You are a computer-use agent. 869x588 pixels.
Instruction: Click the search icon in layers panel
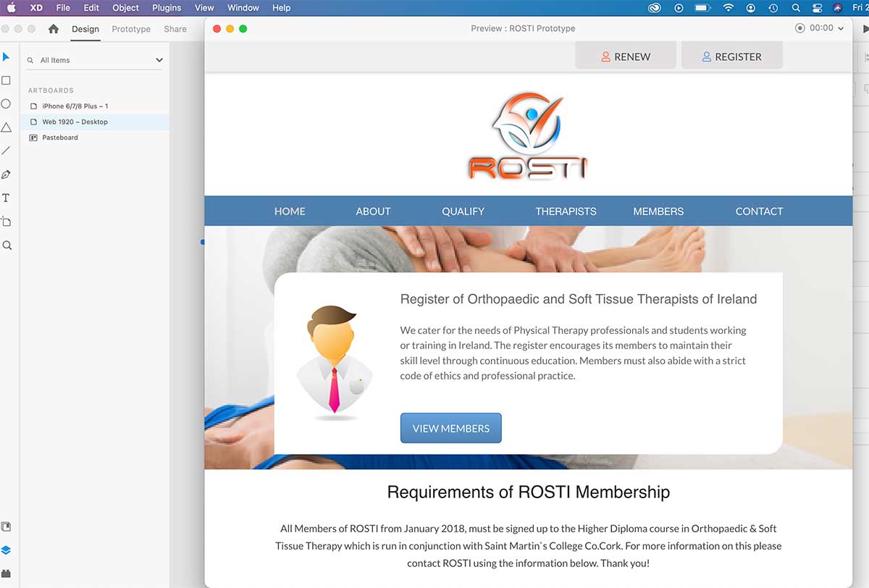30,61
